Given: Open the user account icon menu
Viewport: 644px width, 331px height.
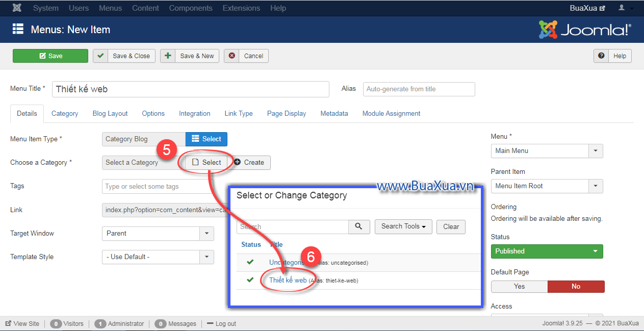Looking at the screenshot, I should coord(626,8).
